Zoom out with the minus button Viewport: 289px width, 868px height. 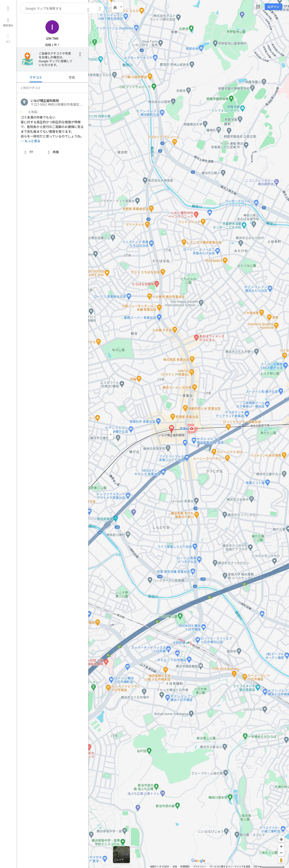coord(281,852)
